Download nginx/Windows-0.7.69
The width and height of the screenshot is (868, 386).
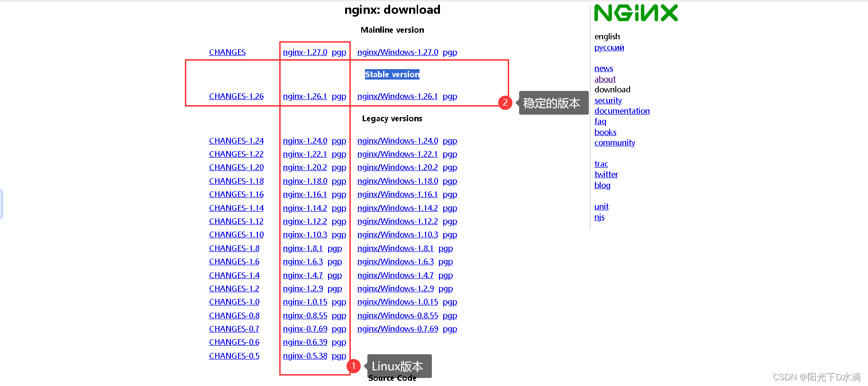(x=398, y=329)
